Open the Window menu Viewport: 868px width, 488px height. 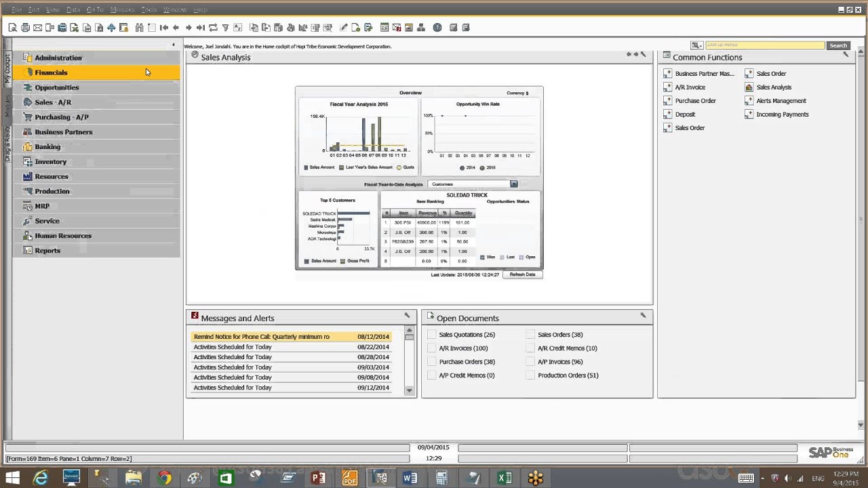tap(175, 9)
